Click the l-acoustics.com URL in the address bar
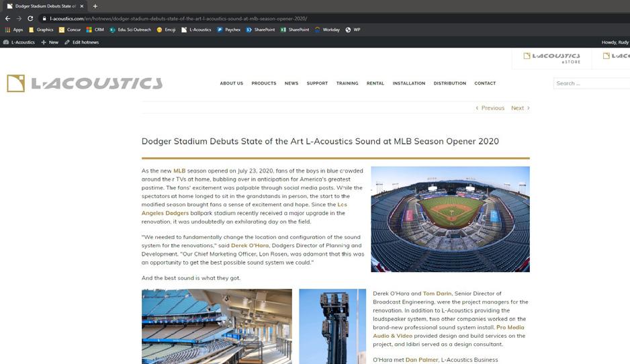Viewport: 630px width, 364px height. click(179, 19)
